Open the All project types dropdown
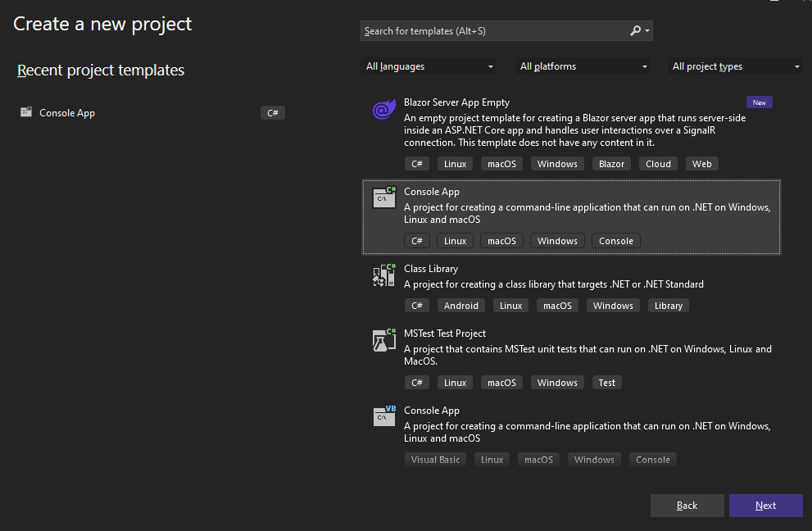This screenshot has width=812, height=531. coord(736,66)
